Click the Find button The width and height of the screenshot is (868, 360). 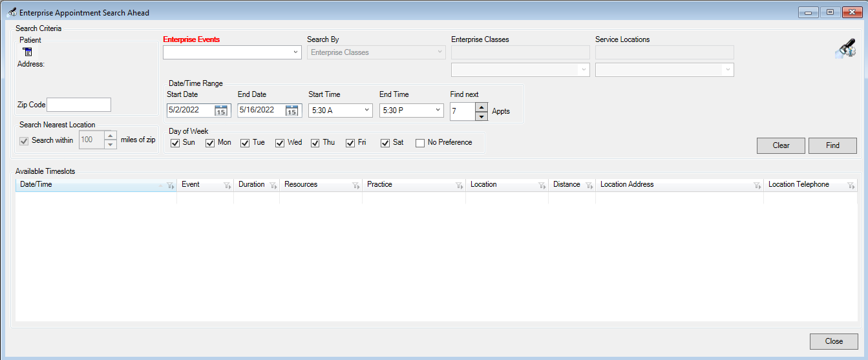coord(832,145)
